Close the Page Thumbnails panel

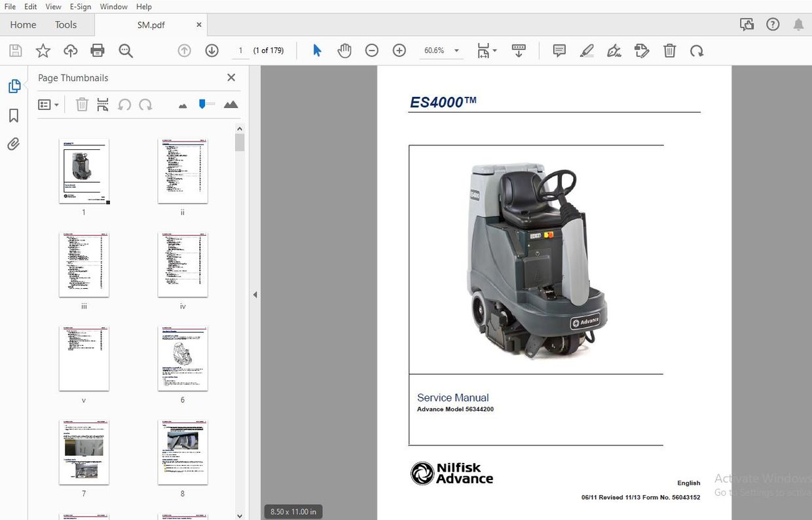point(231,77)
